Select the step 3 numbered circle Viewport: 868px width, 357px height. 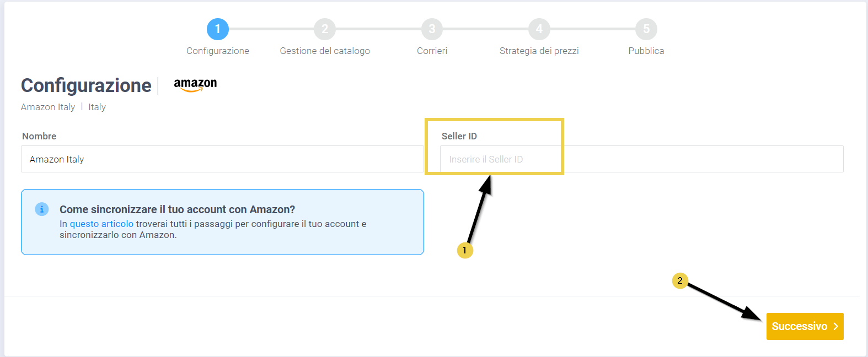click(432, 29)
